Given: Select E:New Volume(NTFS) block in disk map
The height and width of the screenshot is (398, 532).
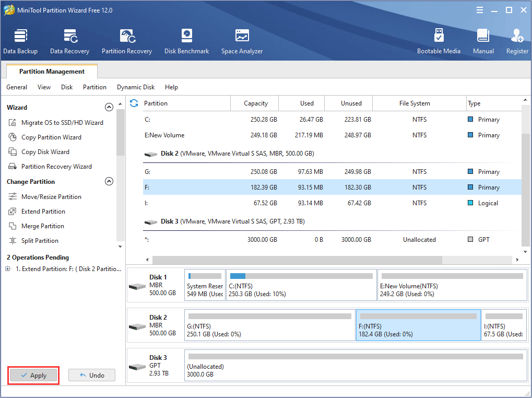Looking at the screenshot, I should tap(452, 285).
